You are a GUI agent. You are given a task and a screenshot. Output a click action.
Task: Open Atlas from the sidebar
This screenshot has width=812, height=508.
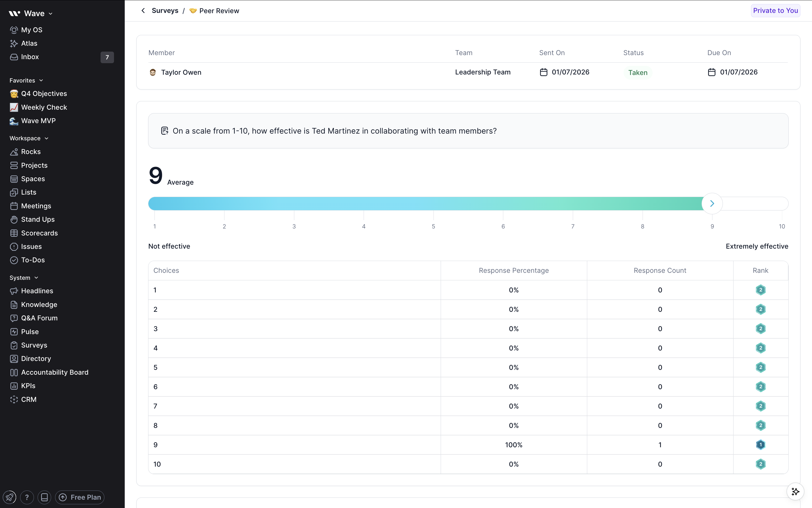(29, 43)
